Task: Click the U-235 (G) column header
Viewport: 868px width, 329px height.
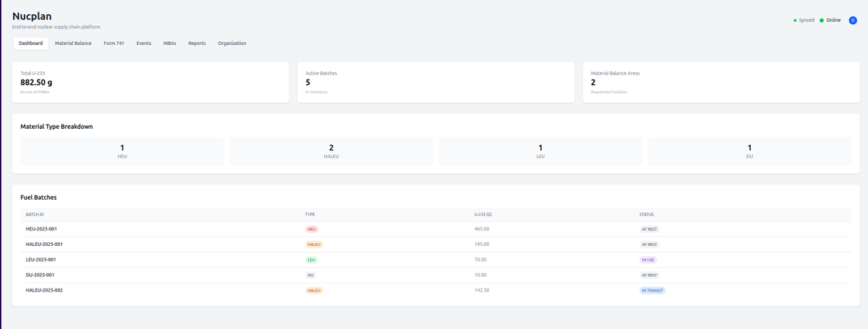Action: pos(482,215)
